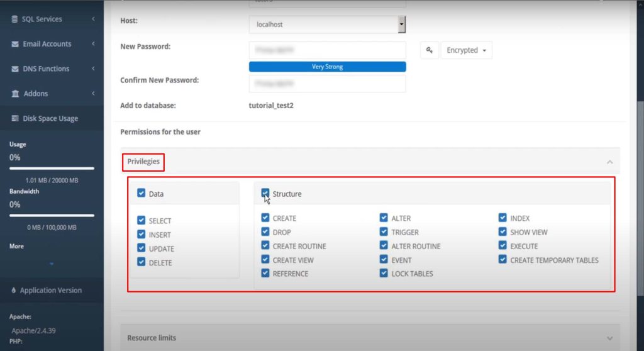Click the Email Accounts envelope icon
The image size is (644, 351).
click(15, 44)
